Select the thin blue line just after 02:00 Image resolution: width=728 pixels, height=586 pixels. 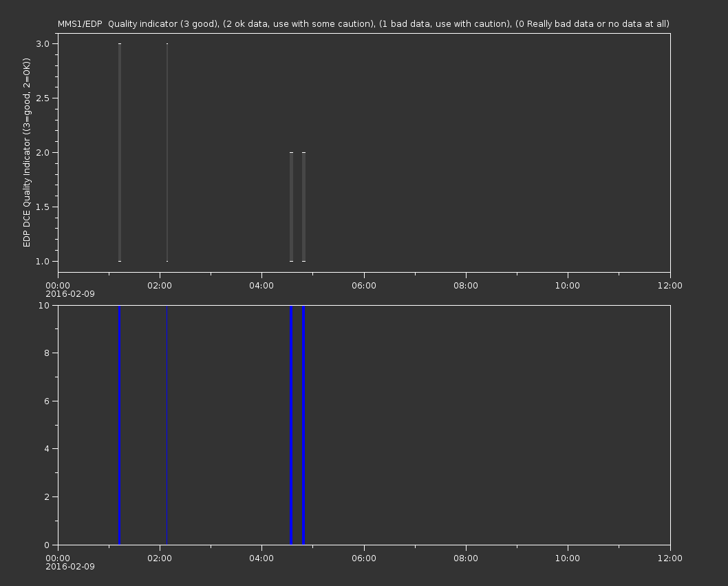coord(167,425)
